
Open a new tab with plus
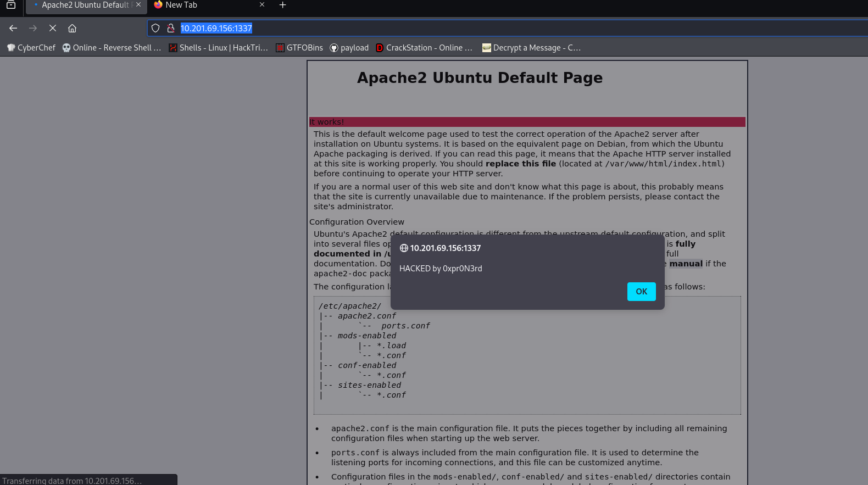[x=282, y=5]
